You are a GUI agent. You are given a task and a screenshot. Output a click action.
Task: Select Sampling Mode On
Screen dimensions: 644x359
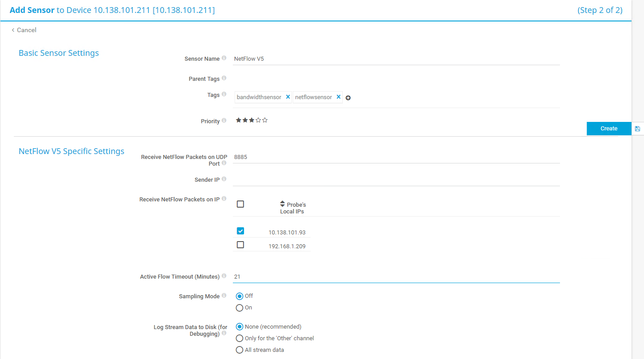(x=240, y=308)
